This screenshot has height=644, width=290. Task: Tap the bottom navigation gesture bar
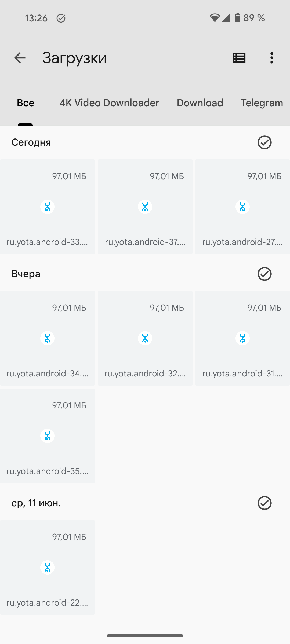pos(145,635)
